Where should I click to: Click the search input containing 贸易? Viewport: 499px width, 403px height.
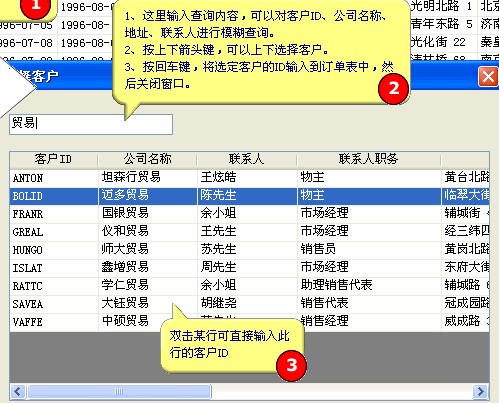point(91,124)
